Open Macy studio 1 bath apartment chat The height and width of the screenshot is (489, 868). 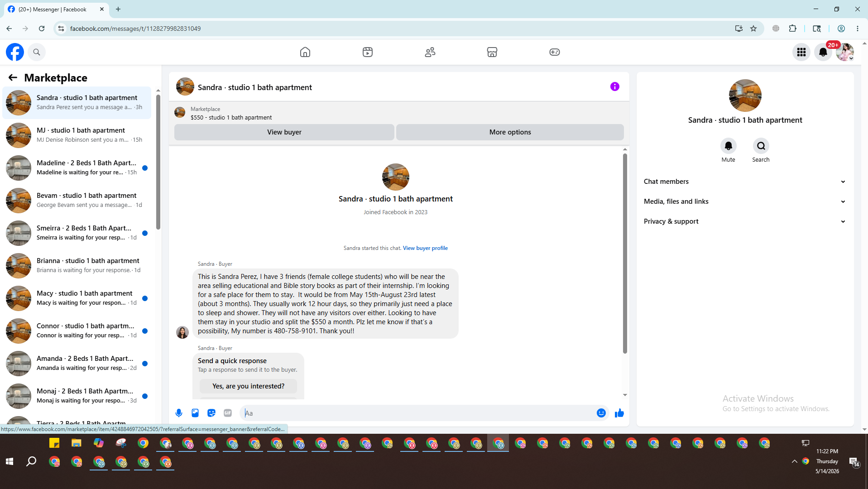(x=77, y=298)
